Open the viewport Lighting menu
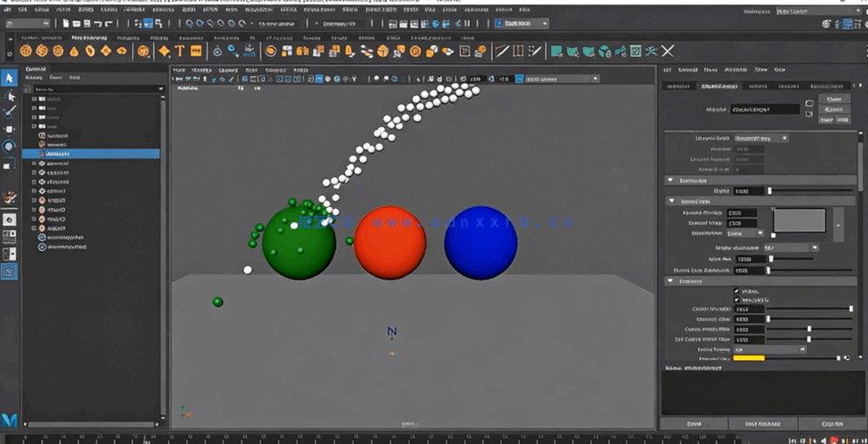868x444 pixels. pyautogui.click(x=228, y=70)
